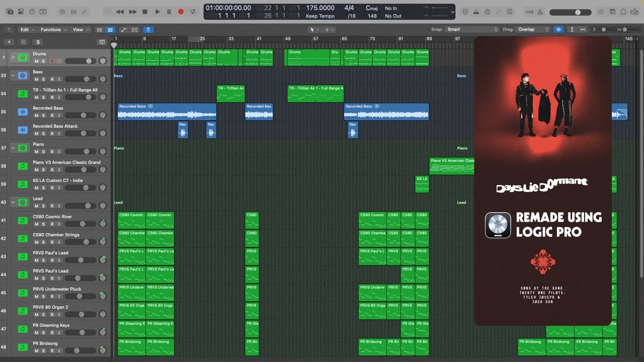
Task: Add a new track with plus button
Action: [9, 42]
